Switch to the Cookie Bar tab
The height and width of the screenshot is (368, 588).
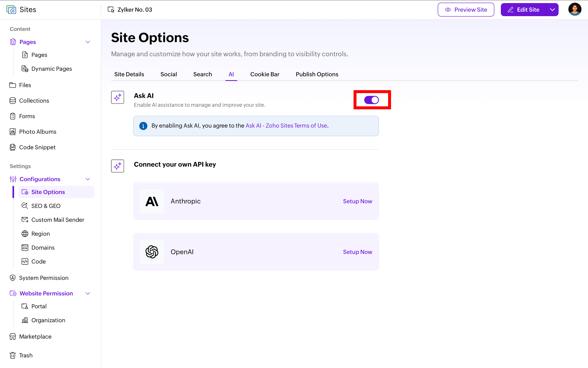point(265,74)
